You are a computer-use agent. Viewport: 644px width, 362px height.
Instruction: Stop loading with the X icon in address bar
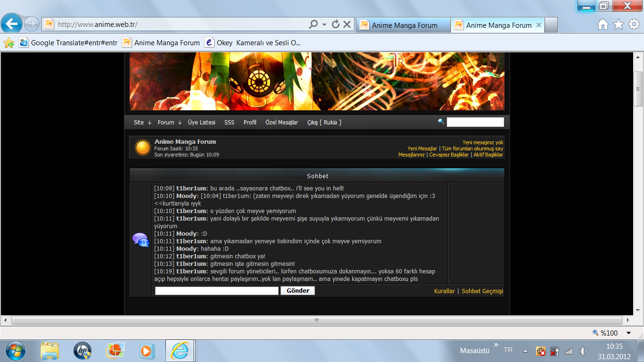[347, 24]
